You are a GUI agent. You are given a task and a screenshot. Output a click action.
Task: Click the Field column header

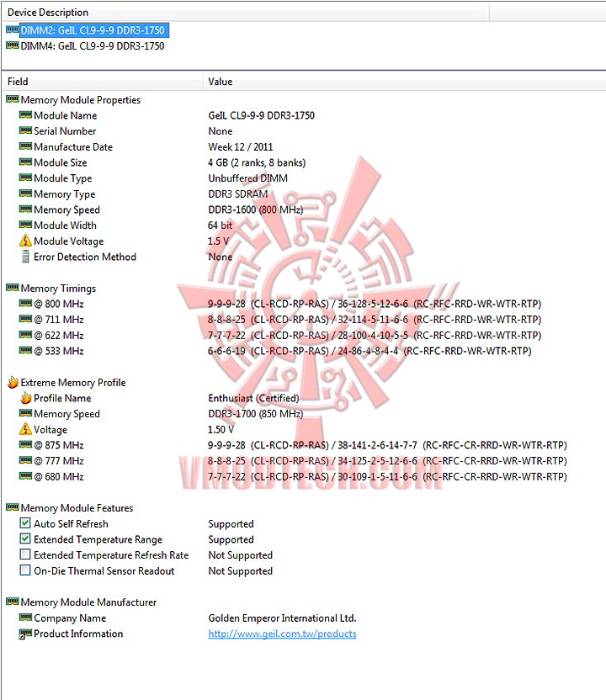coord(103,82)
